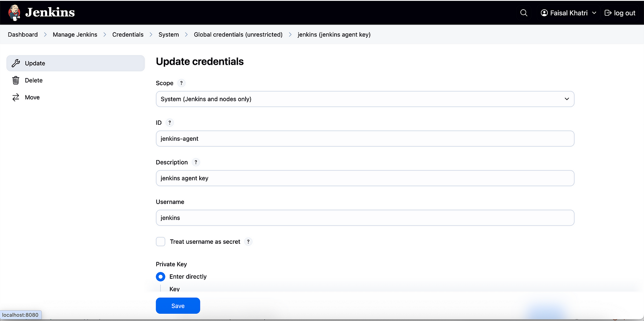Focus the Description field with jenkins agent key
This screenshot has height=321, width=644.
click(365, 178)
